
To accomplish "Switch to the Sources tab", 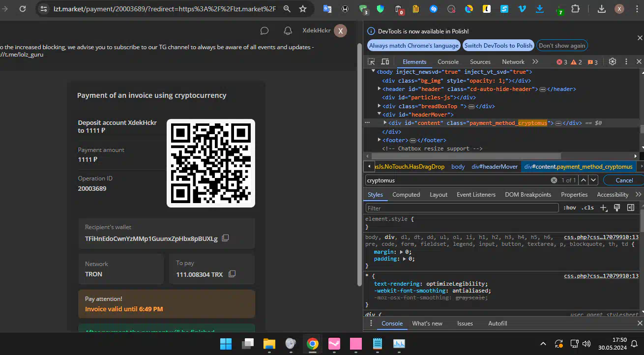I will point(480,62).
